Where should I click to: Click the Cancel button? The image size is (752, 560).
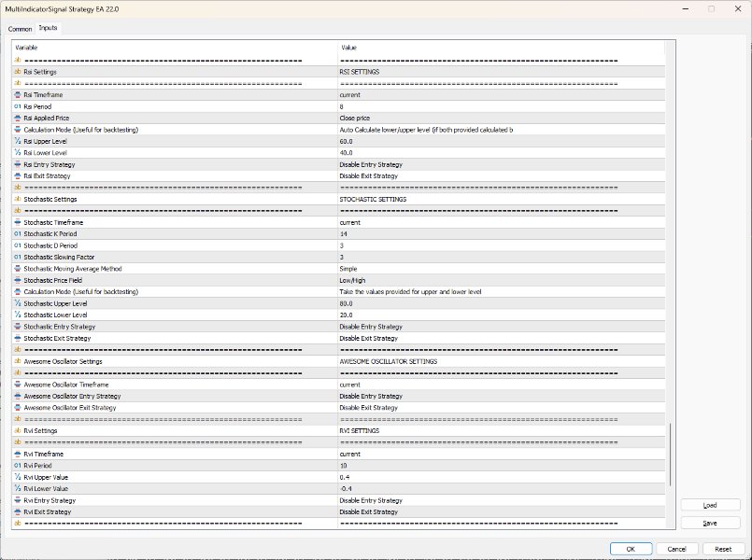click(x=676, y=549)
